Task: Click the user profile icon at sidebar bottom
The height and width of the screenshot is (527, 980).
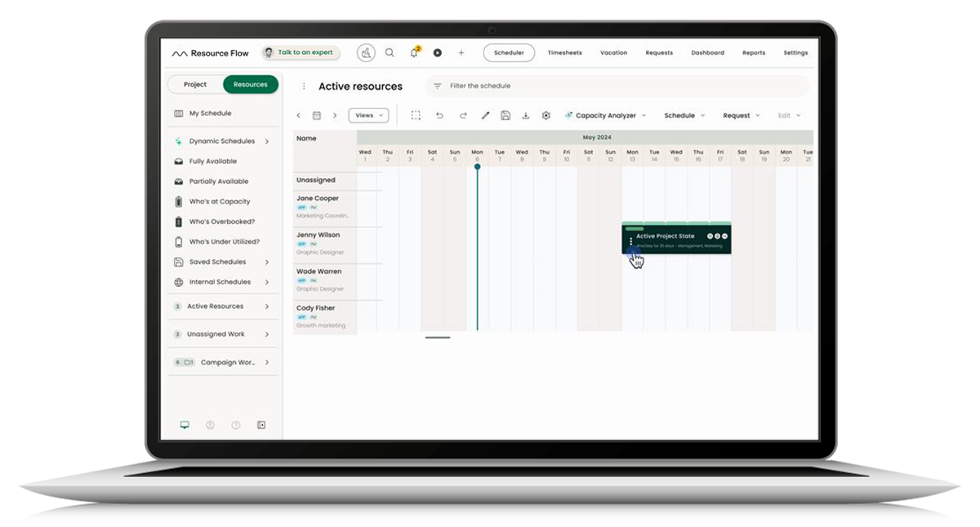Action: pos(210,425)
